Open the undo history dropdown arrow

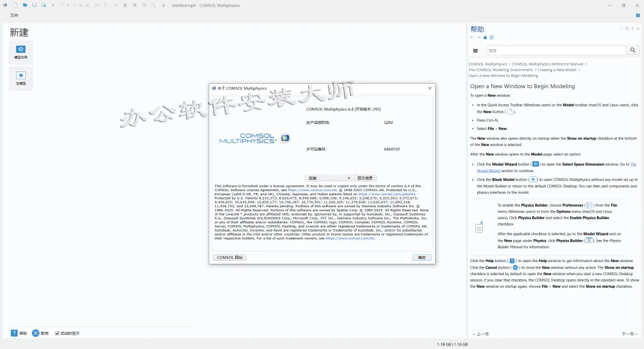(x=68, y=5)
